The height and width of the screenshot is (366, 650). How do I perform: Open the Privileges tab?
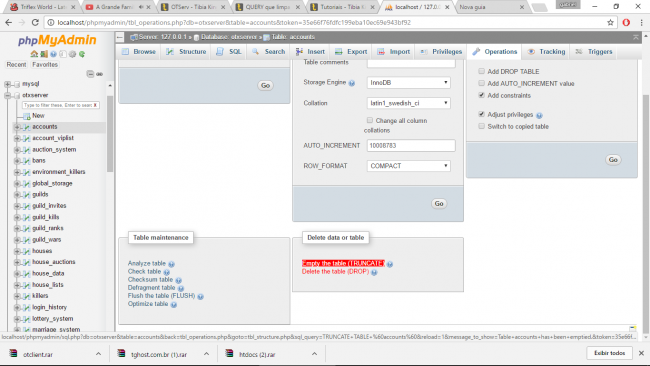click(441, 52)
